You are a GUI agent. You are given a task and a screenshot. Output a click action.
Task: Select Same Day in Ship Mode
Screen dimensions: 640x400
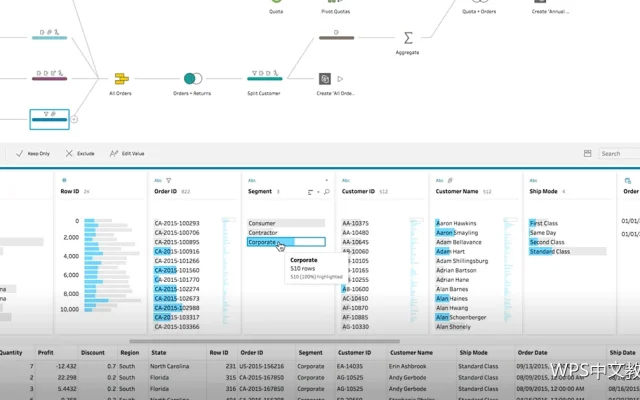pyautogui.click(x=542, y=233)
